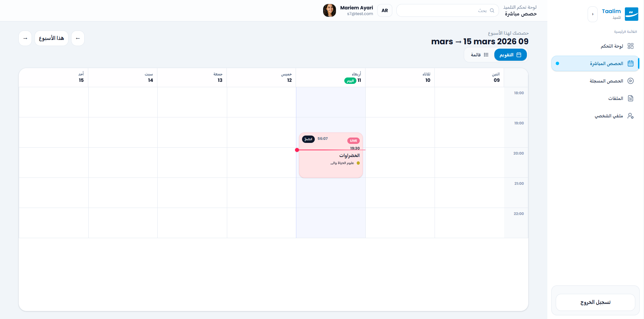Image resolution: width=644 pixels, height=319 pixels.
Task: Open recorded sessions play icon
Action: pyautogui.click(x=631, y=81)
